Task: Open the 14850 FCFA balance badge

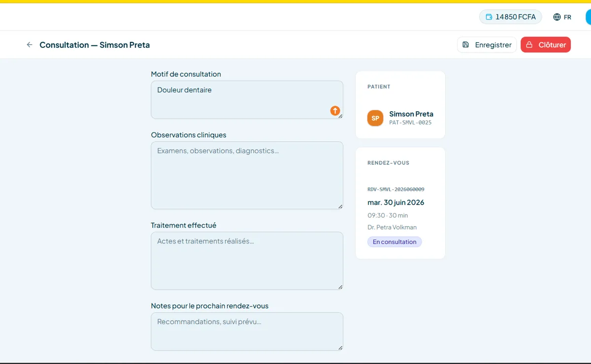Action: (511, 17)
